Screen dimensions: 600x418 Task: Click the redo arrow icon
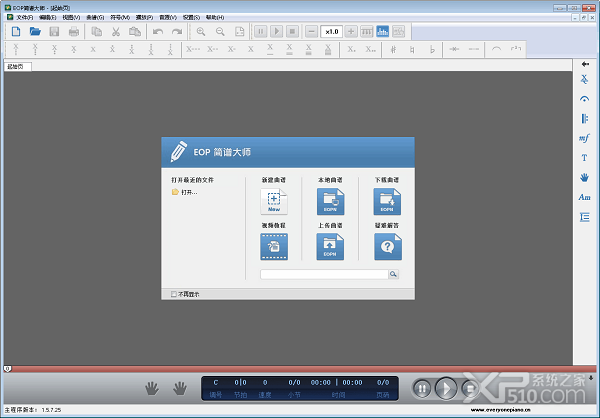click(x=177, y=31)
